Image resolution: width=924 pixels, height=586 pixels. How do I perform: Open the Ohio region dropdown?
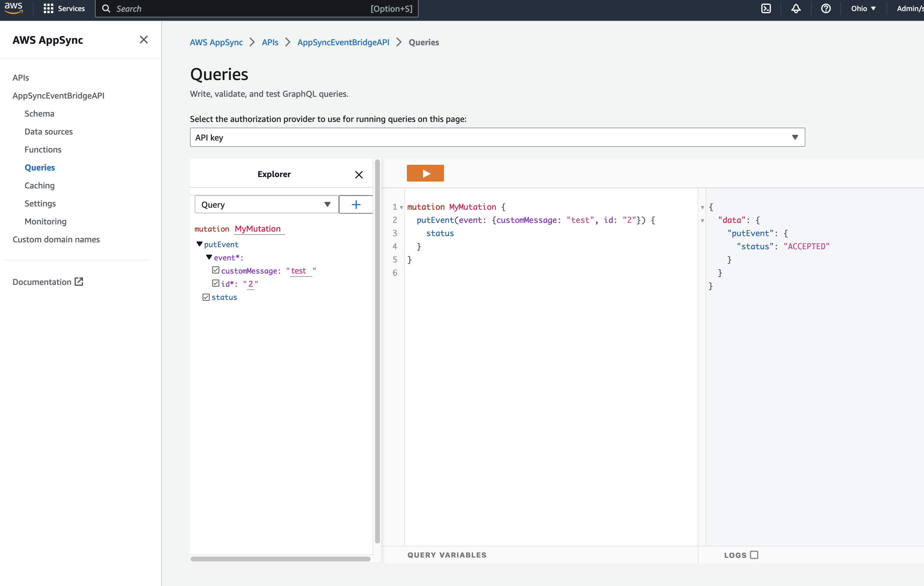point(863,8)
